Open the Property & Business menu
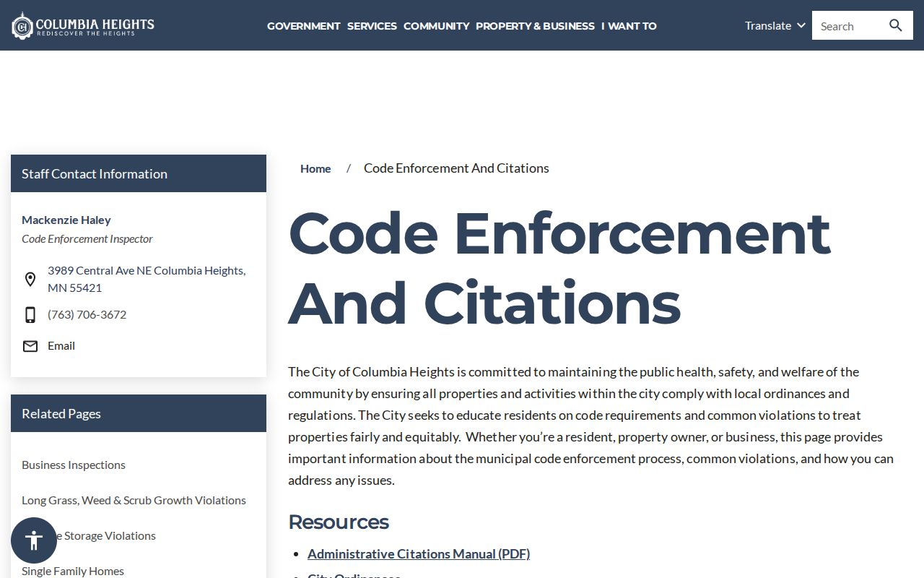The height and width of the screenshot is (578, 924). coord(535,25)
